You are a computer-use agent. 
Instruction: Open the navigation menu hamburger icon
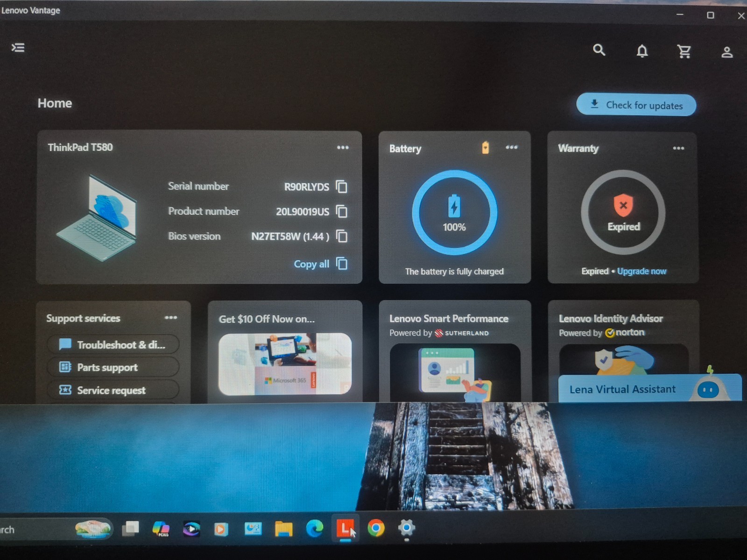pyautogui.click(x=18, y=48)
